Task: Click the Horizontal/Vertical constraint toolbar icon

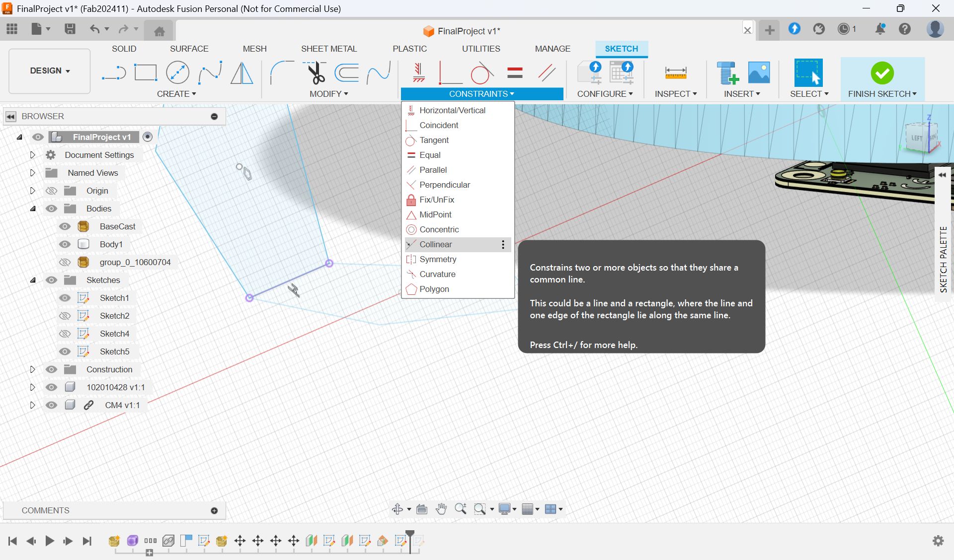Action: [419, 73]
